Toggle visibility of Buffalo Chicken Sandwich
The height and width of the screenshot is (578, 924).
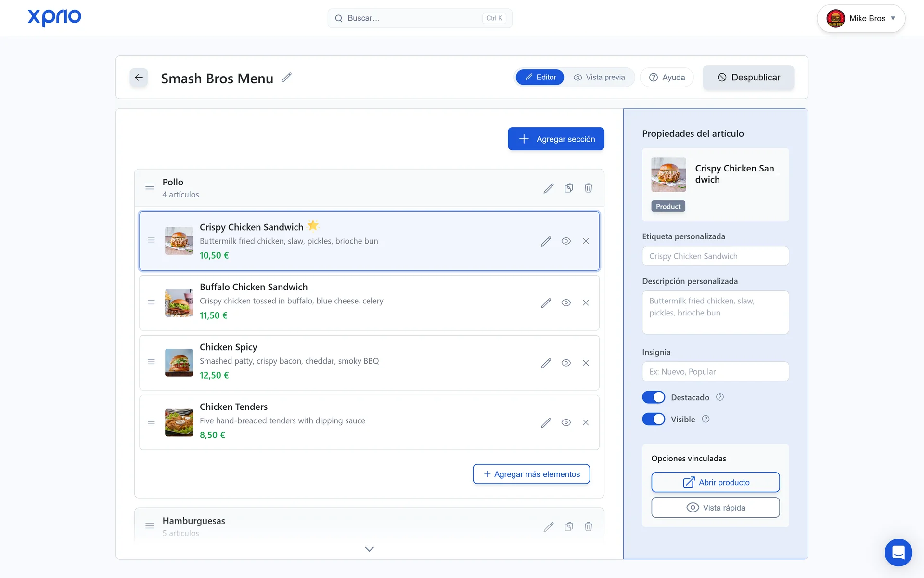[566, 303]
